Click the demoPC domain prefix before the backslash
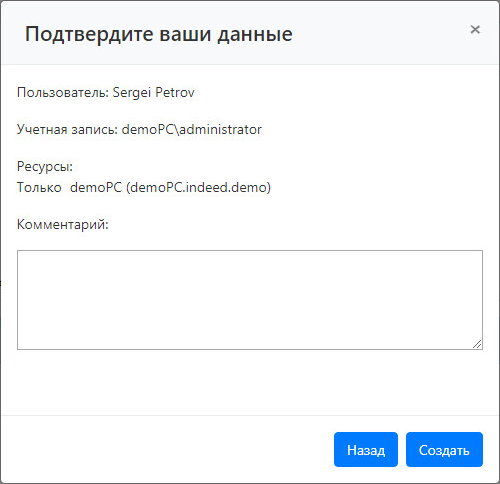The height and width of the screenshot is (484, 500). point(148,129)
